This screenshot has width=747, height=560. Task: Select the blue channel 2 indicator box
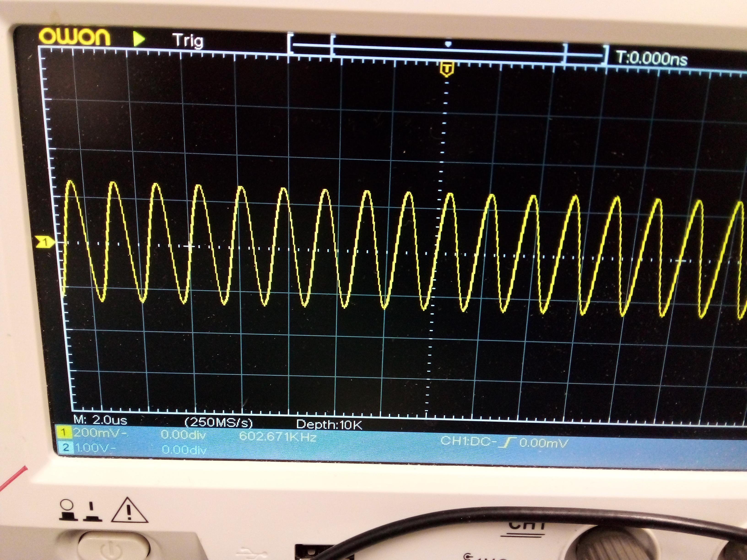coord(65,448)
